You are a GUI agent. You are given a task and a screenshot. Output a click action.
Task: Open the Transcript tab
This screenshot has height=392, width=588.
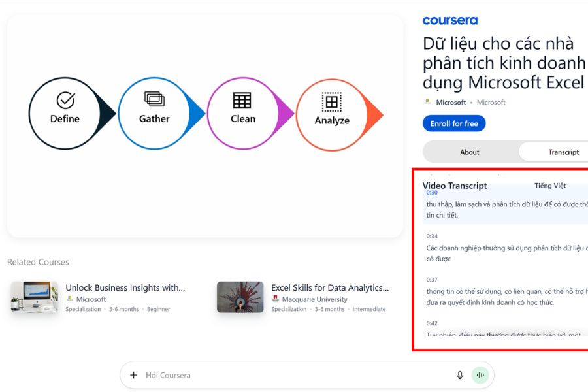563,152
